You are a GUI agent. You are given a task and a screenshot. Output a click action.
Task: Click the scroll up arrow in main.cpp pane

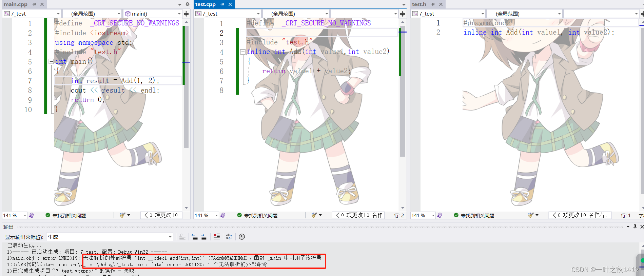(x=186, y=22)
